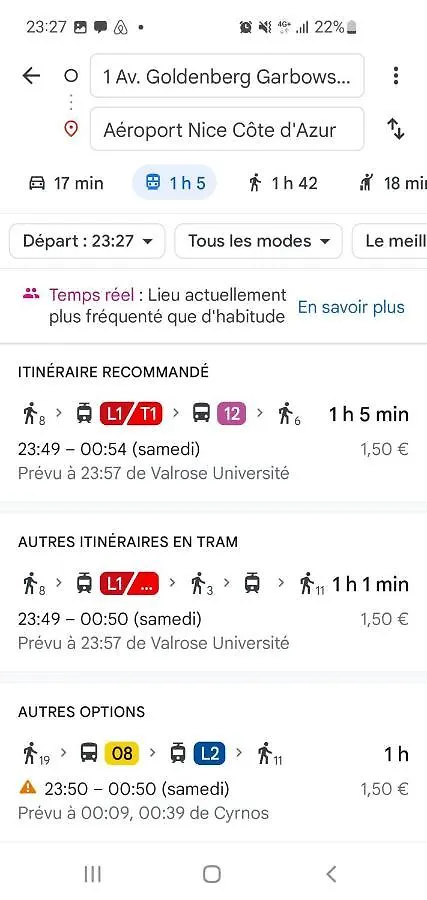Image resolution: width=427 pixels, height=900 pixels.
Task: Select the walking 1 h 42 mode
Action: tap(283, 184)
